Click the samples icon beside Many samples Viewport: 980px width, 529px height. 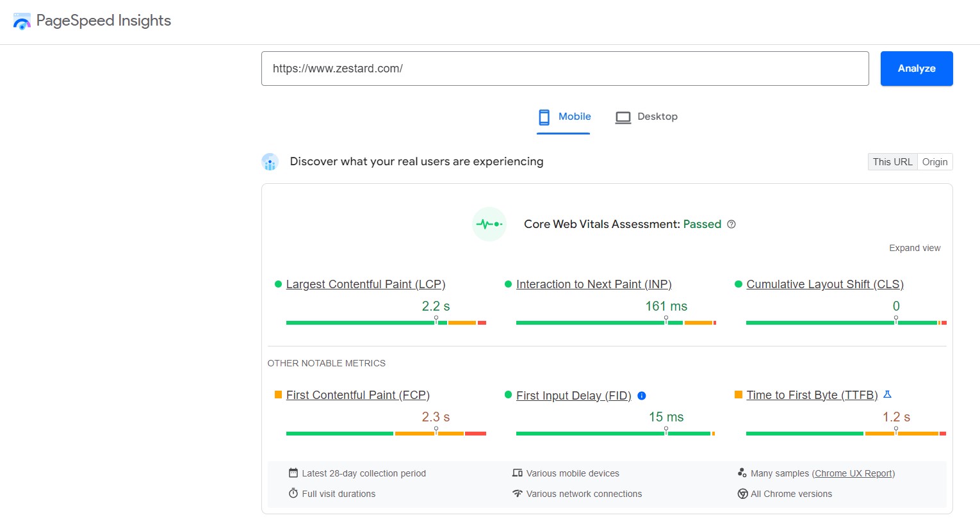click(742, 473)
